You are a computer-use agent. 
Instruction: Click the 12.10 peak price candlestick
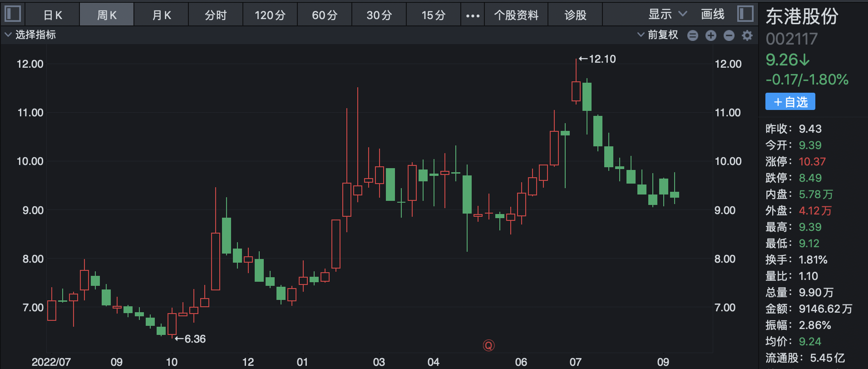[x=576, y=91]
